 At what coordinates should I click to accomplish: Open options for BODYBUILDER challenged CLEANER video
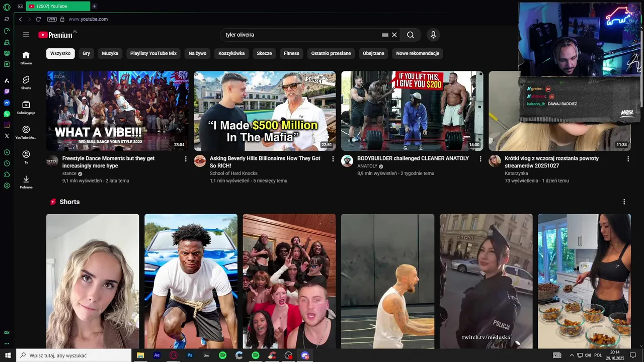tap(480, 159)
